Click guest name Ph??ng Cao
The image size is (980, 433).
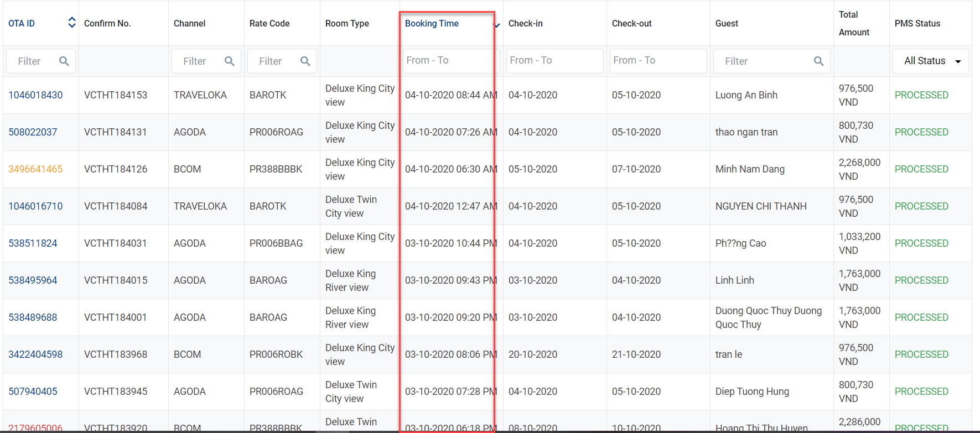(x=741, y=243)
